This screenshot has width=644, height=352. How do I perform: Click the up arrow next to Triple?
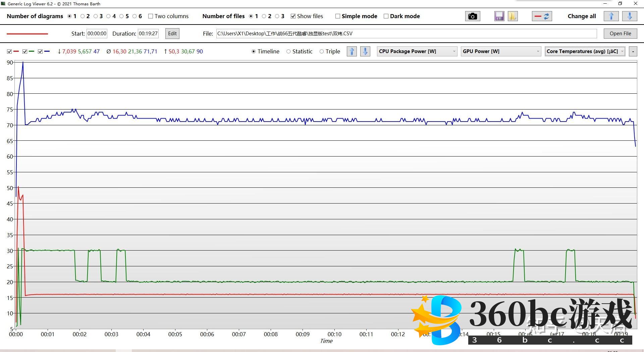(x=352, y=51)
